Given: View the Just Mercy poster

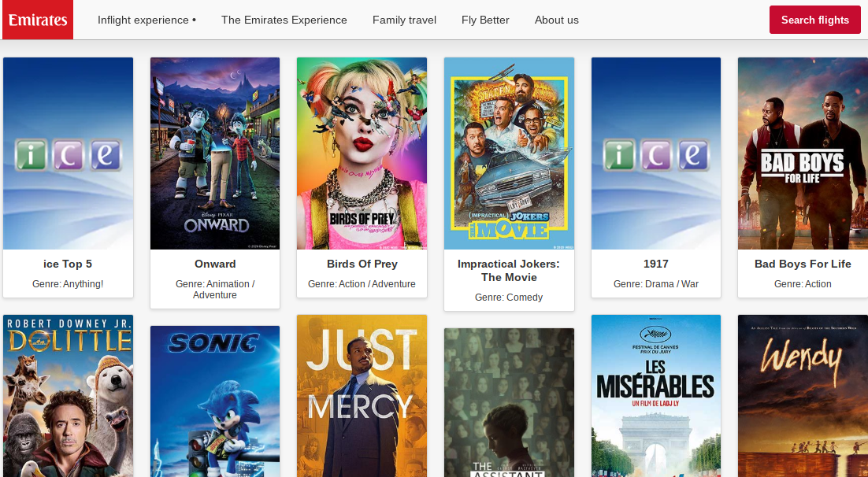Looking at the screenshot, I should pos(362,396).
